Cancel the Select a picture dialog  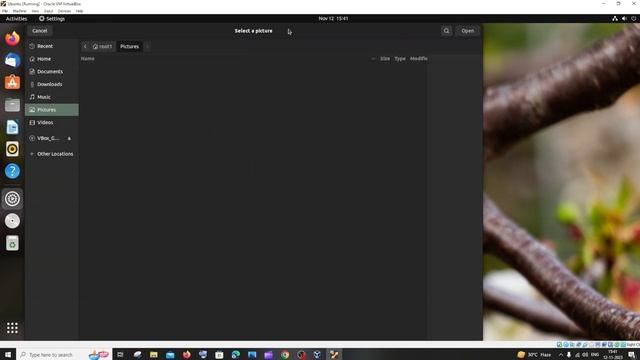coord(40,31)
